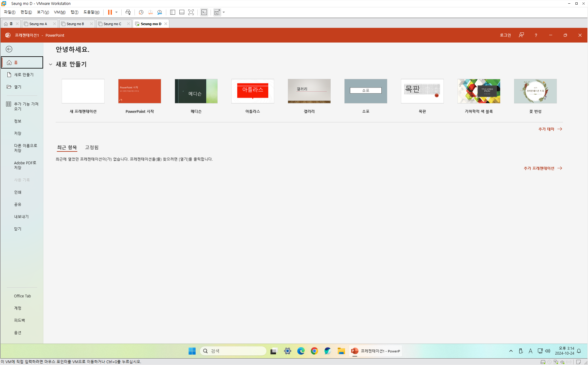This screenshot has height=365, width=588.
Task: Open 새로 만들기 in the sidebar
Action: click(22, 75)
